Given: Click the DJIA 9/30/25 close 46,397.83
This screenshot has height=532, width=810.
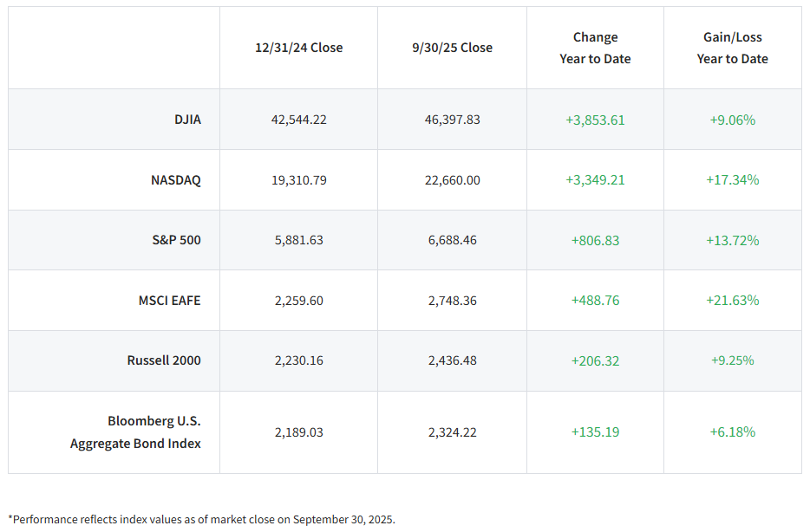Looking at the screenshot, I should [452, 120].
